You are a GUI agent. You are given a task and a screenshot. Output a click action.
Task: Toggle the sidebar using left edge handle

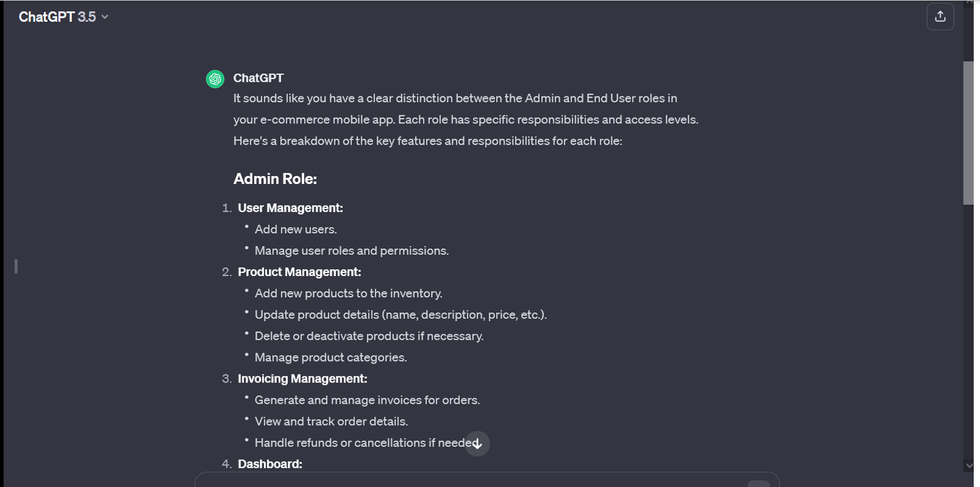click(x=16, y=266)
